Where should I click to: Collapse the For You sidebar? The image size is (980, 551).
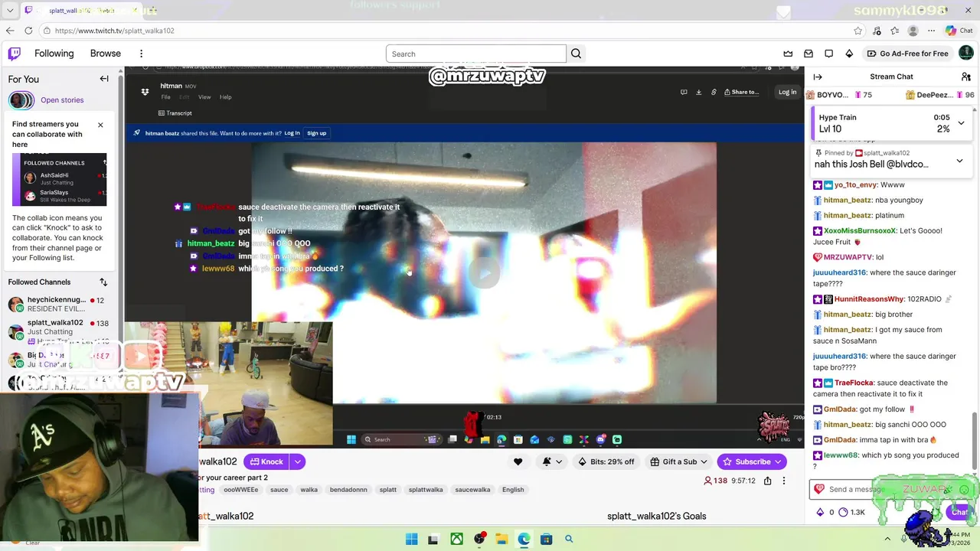(104, 79)
